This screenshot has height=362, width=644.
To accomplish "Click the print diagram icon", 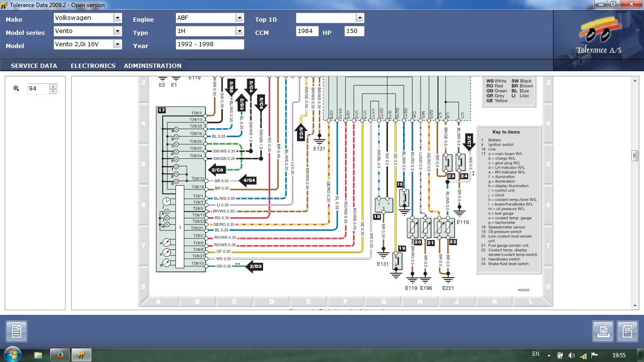I will [603, 331].
